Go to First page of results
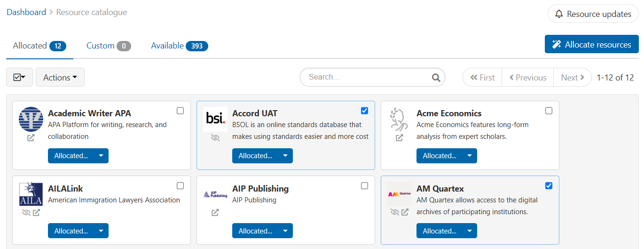This screenshot has width=644, height=249. click(x=482, y=77)
